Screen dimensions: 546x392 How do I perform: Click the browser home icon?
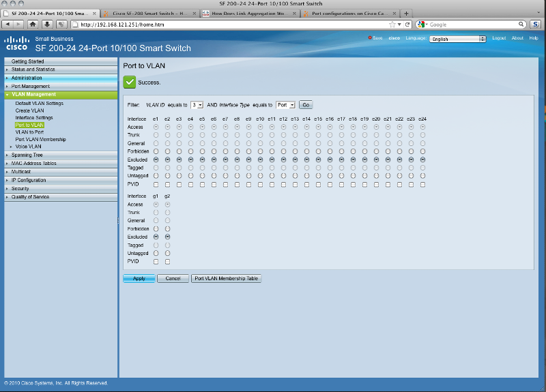pyautogui.click(x=33, y=25)
